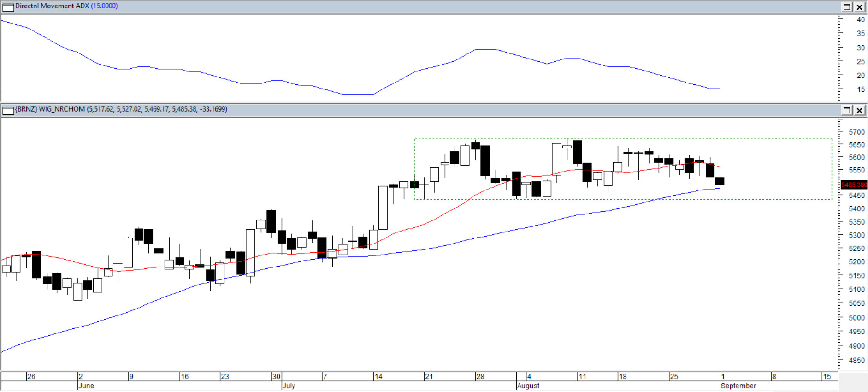Maximize the WIG_NRCHOM price panel
The image size is (868, 392).
pyautogui.click(x=847, y=110)
